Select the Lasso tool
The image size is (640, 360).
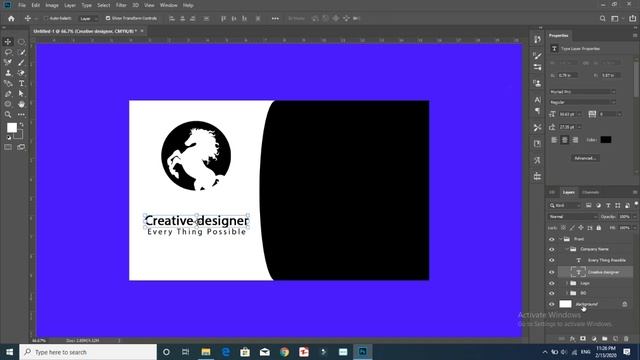click(x=8, y=52)
